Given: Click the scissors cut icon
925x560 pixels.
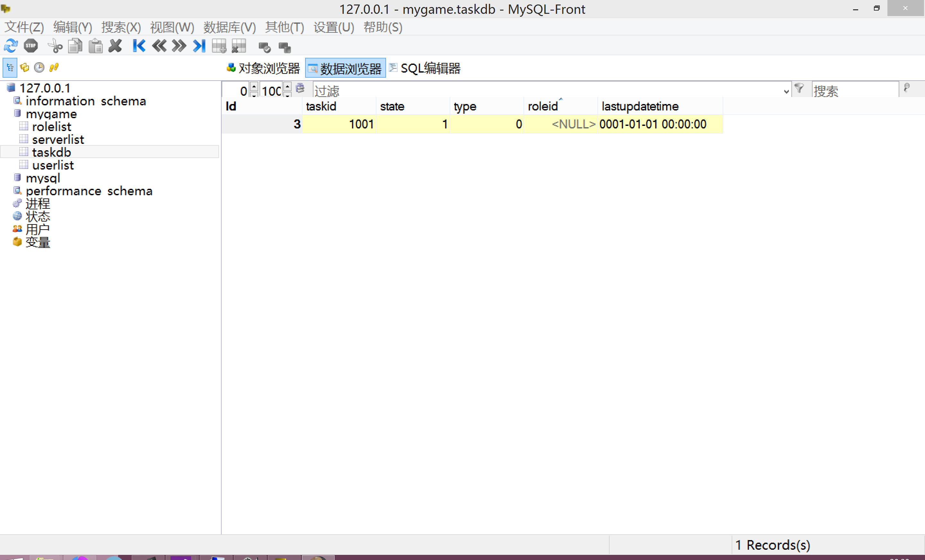Looking at the screenshot, I should pos(55,46).
